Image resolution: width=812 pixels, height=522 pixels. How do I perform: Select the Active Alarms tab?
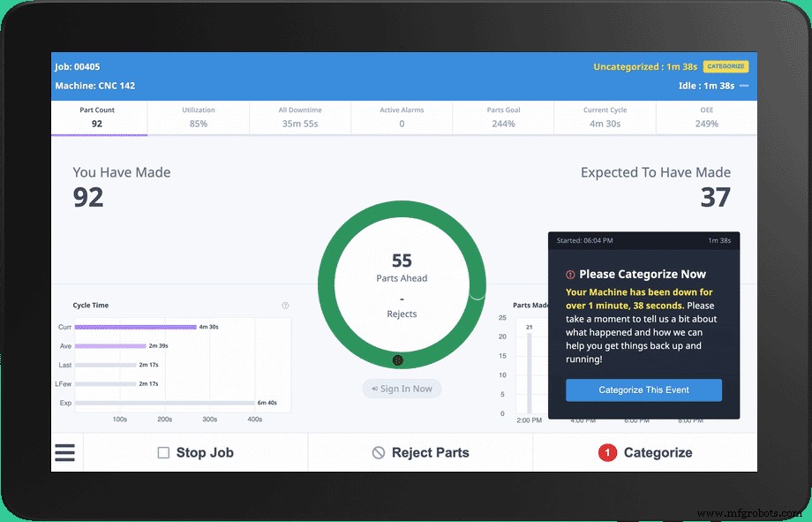click(x=402, y=117)
